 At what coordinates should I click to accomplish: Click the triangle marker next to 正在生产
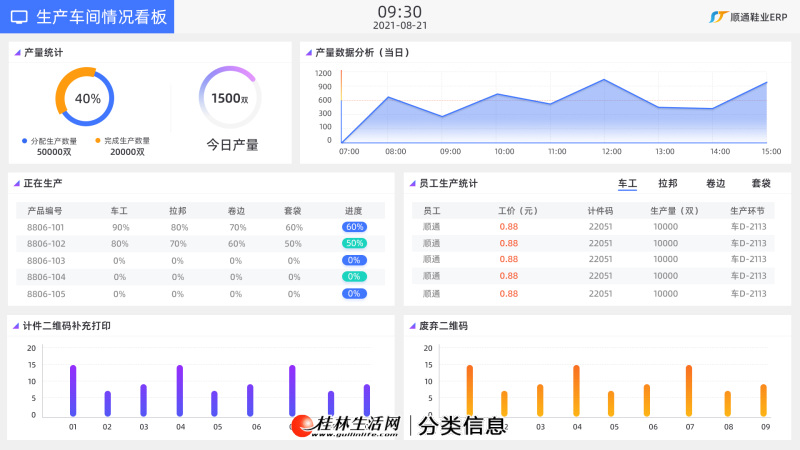point(16,183)
